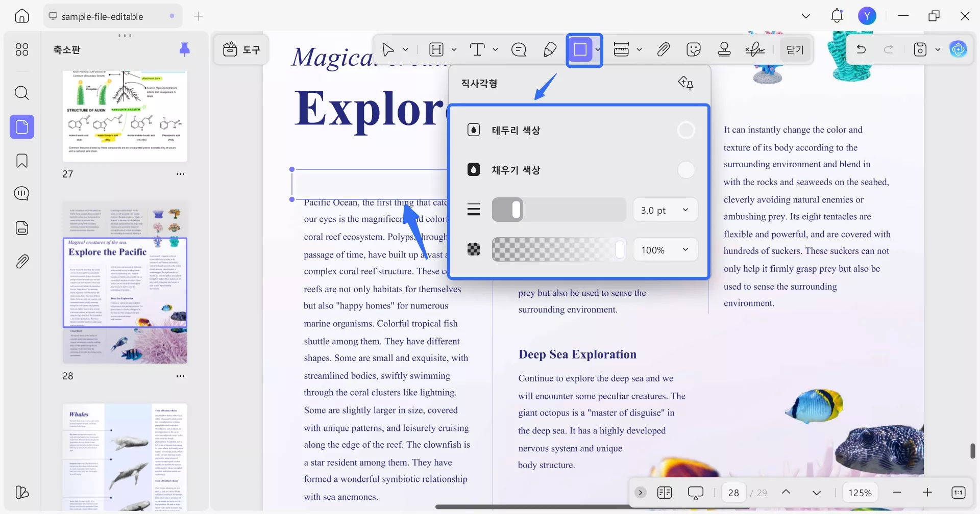Expand the save options dropdown
The width and height of the screenshot is (980, 514).
click(x=938, y=49)
